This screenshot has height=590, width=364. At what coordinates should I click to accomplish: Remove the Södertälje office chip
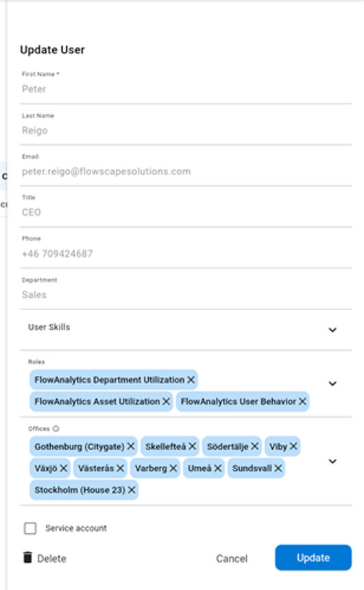pyautogui.click(x=254, y=446)
